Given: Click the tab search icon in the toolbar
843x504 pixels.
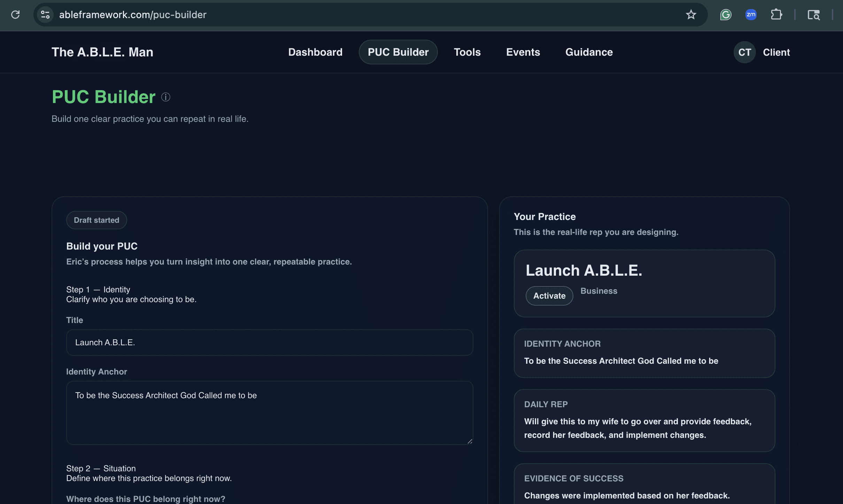Looking at the screenshot, I should tap(813, 15).
